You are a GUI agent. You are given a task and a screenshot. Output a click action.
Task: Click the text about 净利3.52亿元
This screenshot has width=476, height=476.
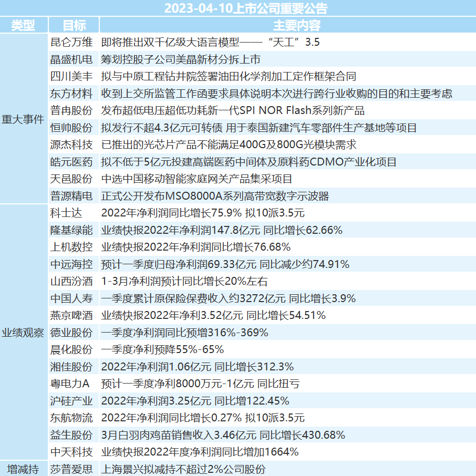click(213, 315)
